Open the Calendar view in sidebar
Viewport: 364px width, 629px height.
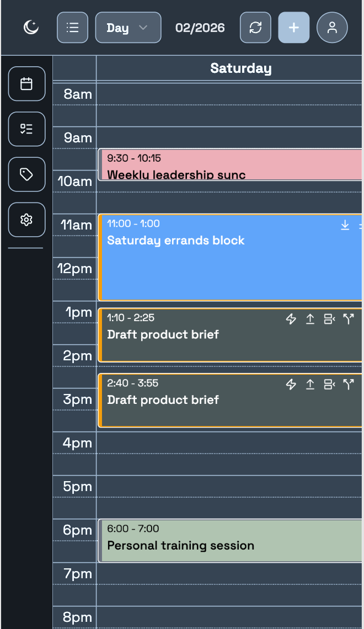pos(26,84)
